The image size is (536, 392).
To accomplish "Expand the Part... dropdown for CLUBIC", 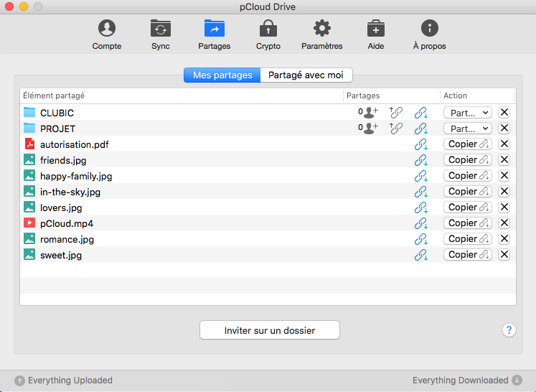I will pyautogui.click(x=468, y=113).
